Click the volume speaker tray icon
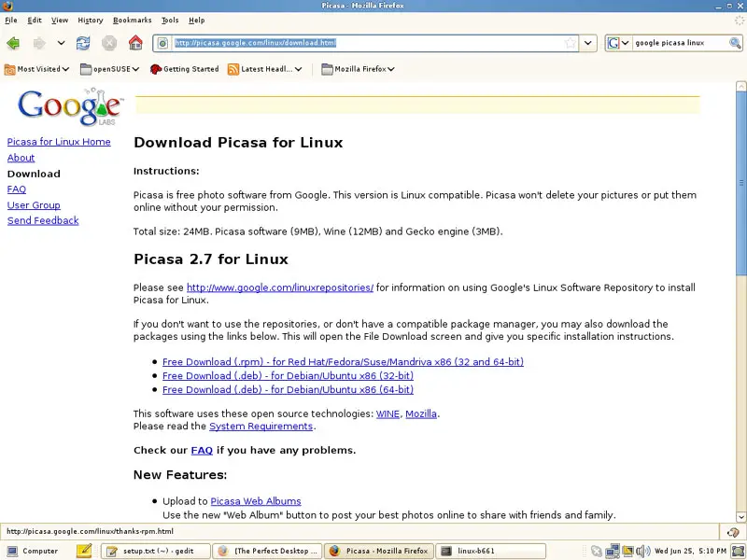The width and height of the screenshot is (747, 560). pyautogui.click(x=643, y=551)
